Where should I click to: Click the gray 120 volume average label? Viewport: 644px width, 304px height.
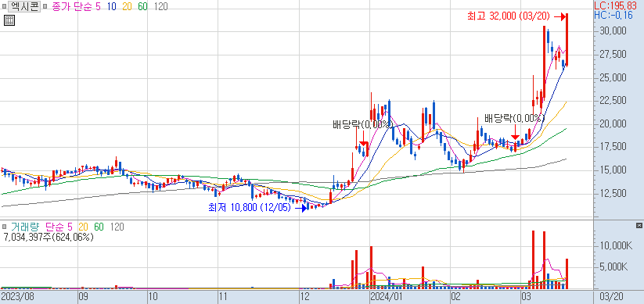[x=117, y=227]
